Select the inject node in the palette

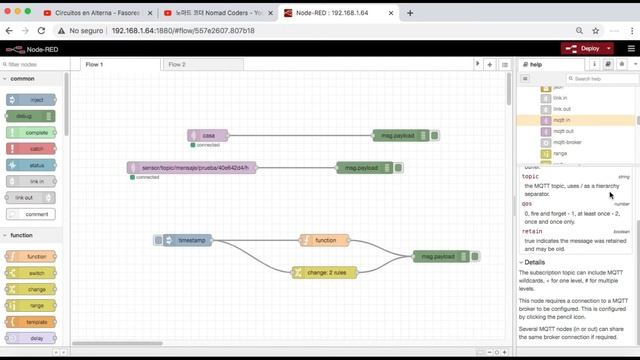point(31,100)
